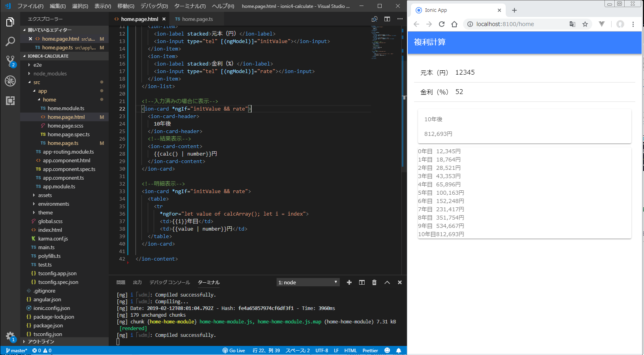Viewport: 644px width, 355px height.
Task: Split the editor to the right
Action: click(x=387, y=19)
